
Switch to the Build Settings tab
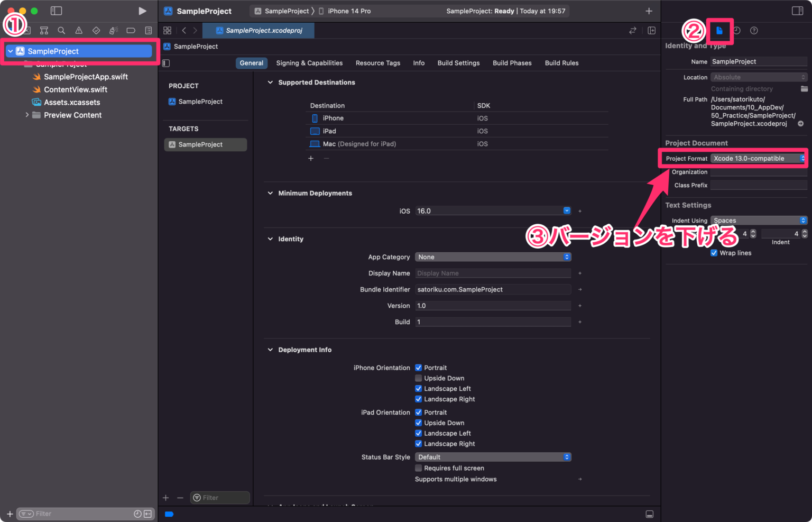[x=458, y=63]
